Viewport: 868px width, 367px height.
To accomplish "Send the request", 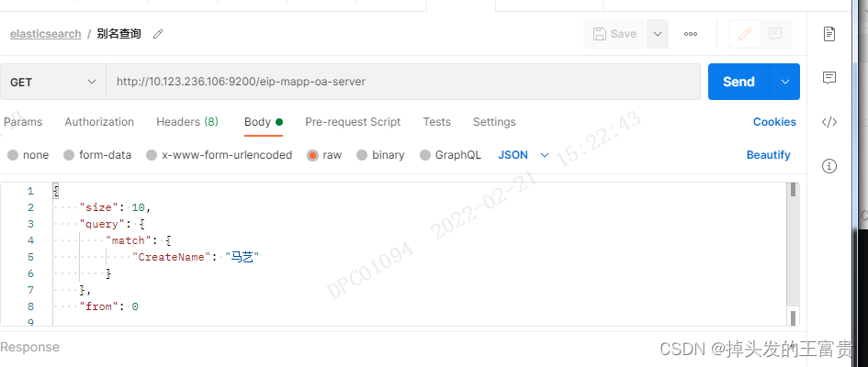I will [739, 82].
